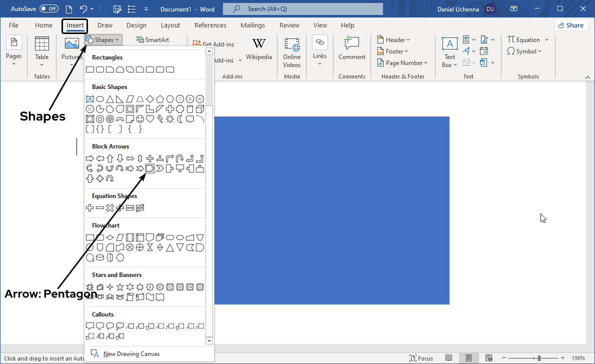This screenshot has height=364, width=595.
Task: Adjust the zoom slider in status bar
Action: pyautogui.click(x=539, y=358)
